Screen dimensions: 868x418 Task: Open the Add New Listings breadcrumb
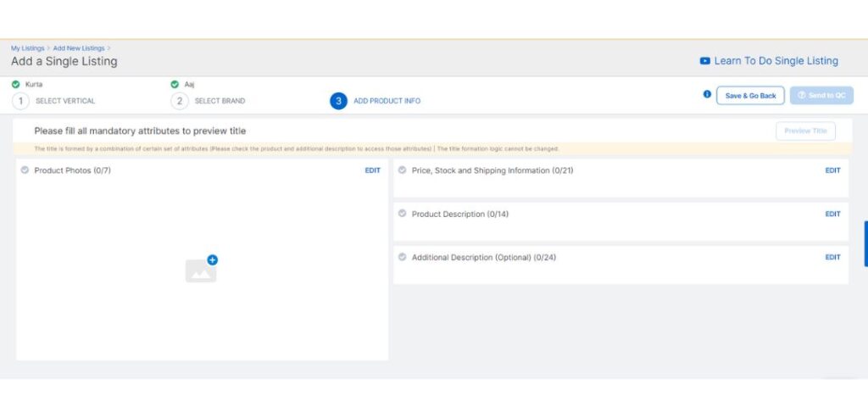point(79,48)
